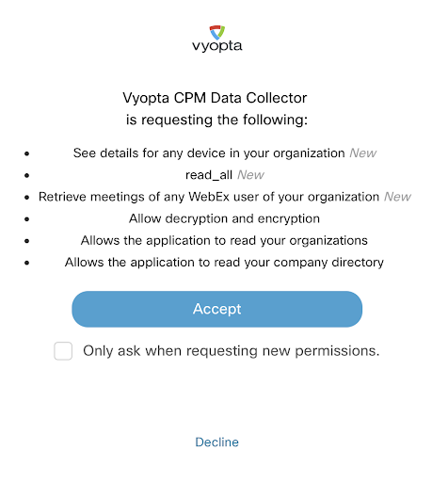Click 'read your organizations' permission line
Image resolution: width=448 pixels, height=482 pixels.
click(224, 241)
